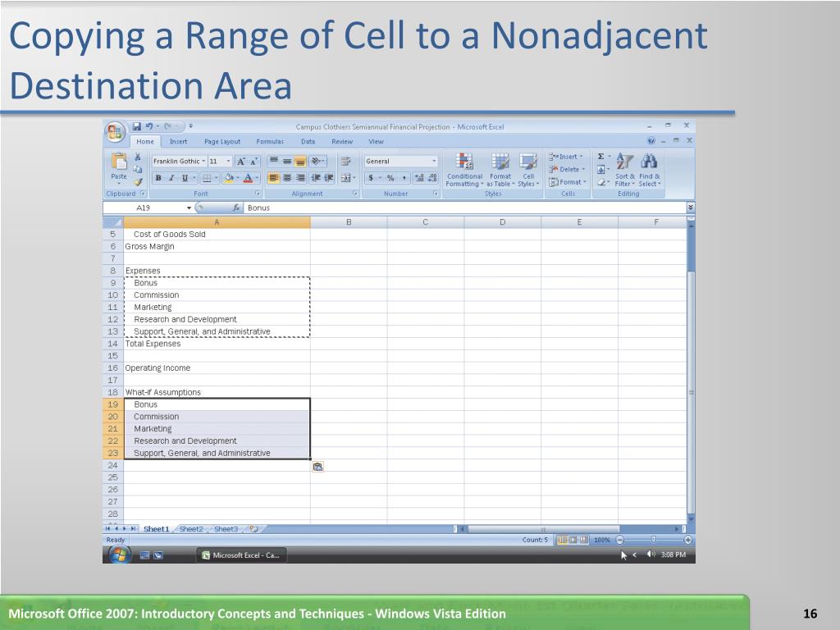Toggle Underline formatting
Viewport: 840px width, 630px height.
pyautogui.click(x=185, y=178)
